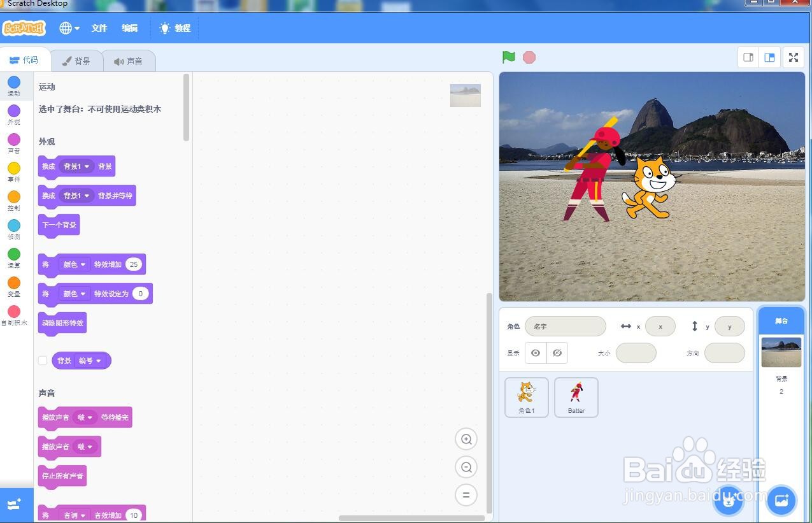812x523 pixels.
Task: Select the 变量 block category
Action: tap(14, 287)
